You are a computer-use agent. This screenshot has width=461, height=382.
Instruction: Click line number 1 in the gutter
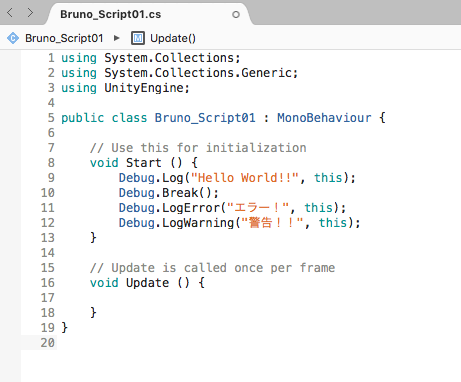click(x=51, y=58)
